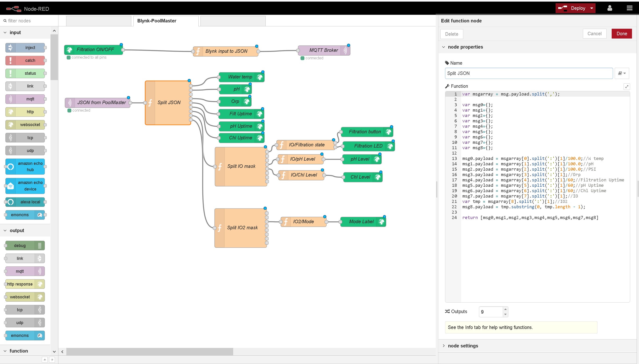
Task: Select the status node in palette
Action: (x=25, y=73)
